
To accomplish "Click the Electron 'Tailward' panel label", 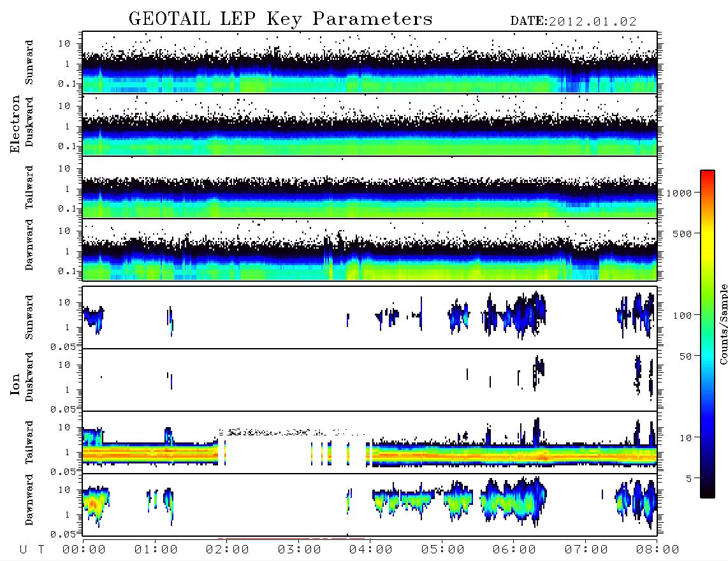I will click(x=29, y=187).
